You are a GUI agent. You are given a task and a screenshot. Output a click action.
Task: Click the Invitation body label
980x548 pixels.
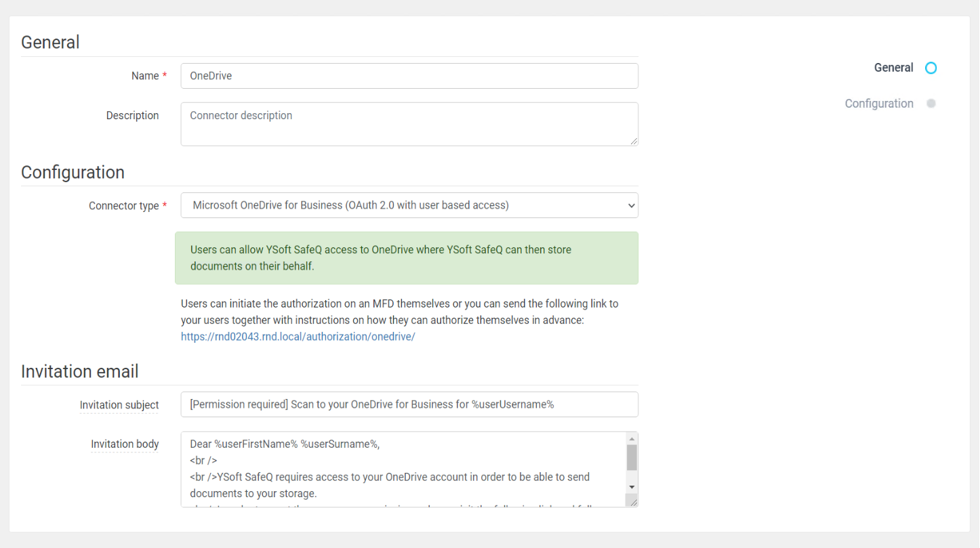(x=125, y=444)
